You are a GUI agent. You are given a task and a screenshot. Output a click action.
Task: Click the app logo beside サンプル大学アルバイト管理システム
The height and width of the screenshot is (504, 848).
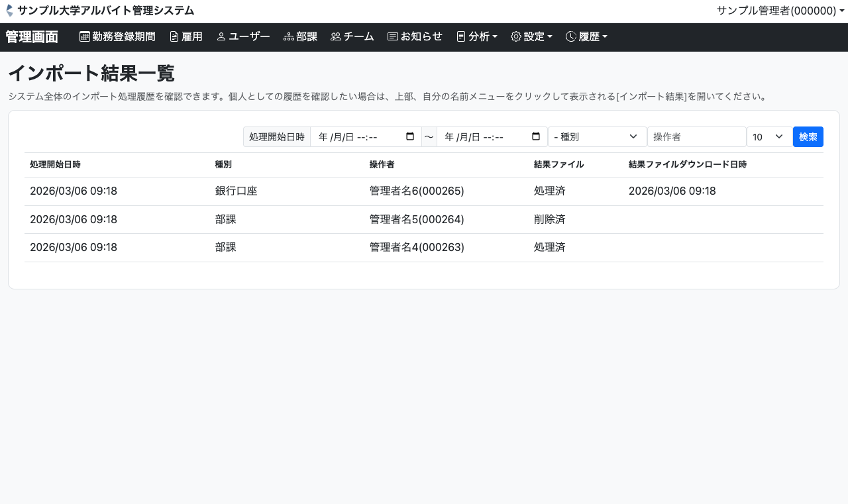9,11
